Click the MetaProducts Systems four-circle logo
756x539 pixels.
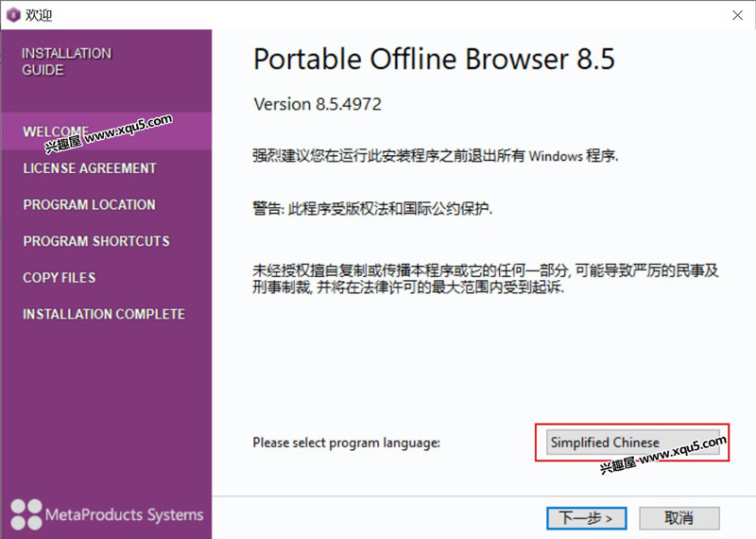pyautogui.click(x=26, y=514)
